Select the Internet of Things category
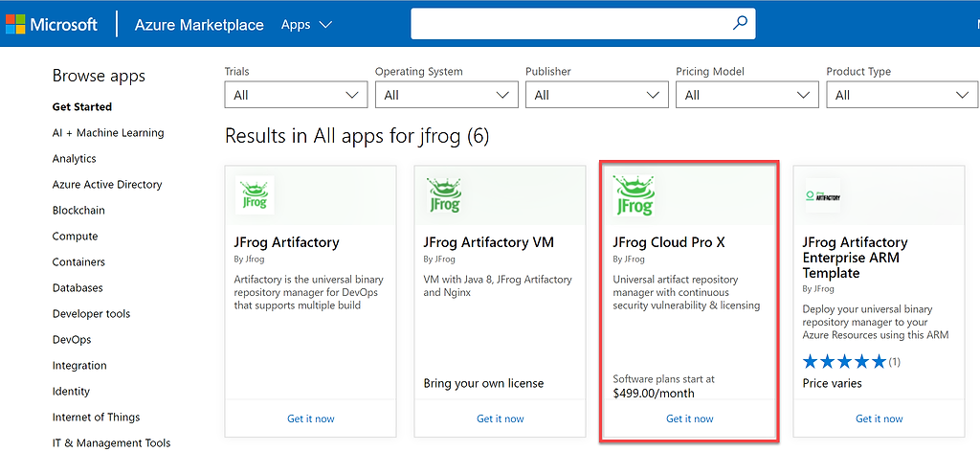980x452 pixels. 97,417
